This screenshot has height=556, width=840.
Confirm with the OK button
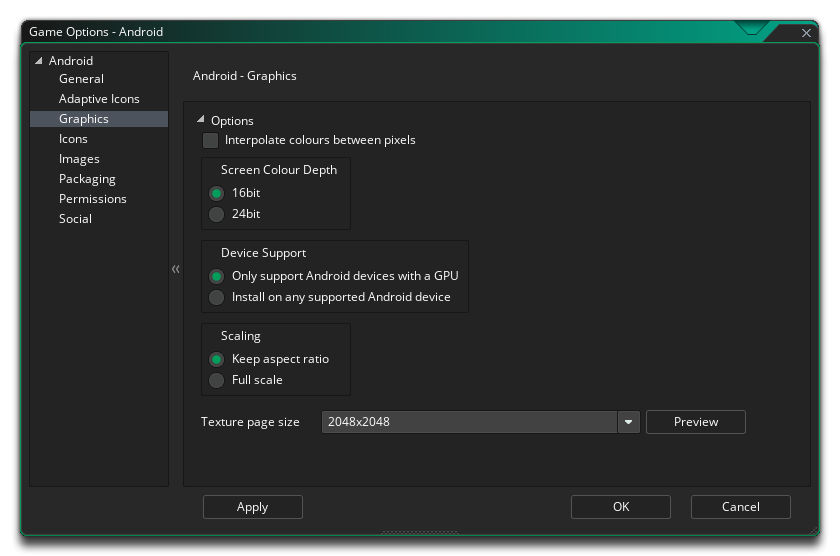coord(620,507)
